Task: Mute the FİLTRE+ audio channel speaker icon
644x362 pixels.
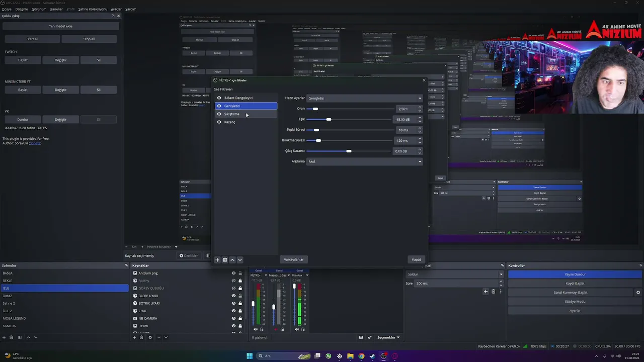Action: 255,329
